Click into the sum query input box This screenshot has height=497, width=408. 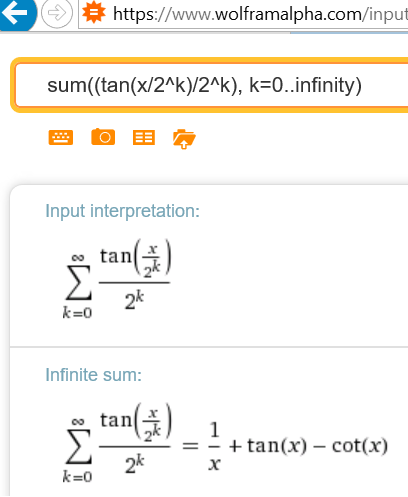212,85
